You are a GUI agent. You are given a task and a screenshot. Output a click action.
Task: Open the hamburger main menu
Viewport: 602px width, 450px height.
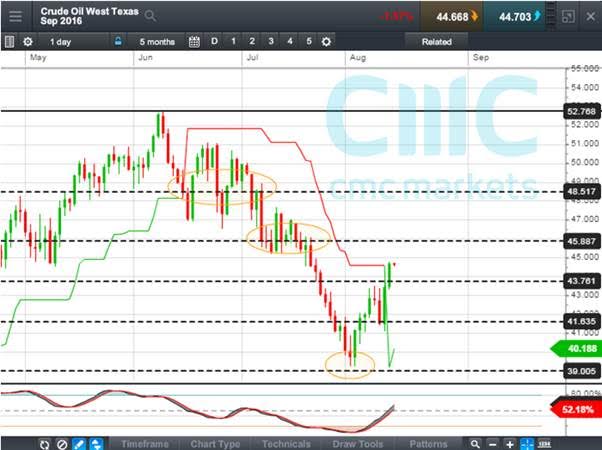tap(15, 17)
